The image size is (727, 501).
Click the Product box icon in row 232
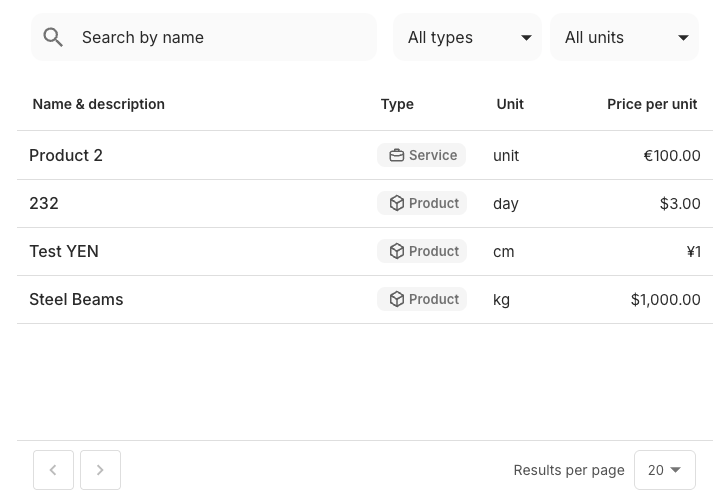397,203
